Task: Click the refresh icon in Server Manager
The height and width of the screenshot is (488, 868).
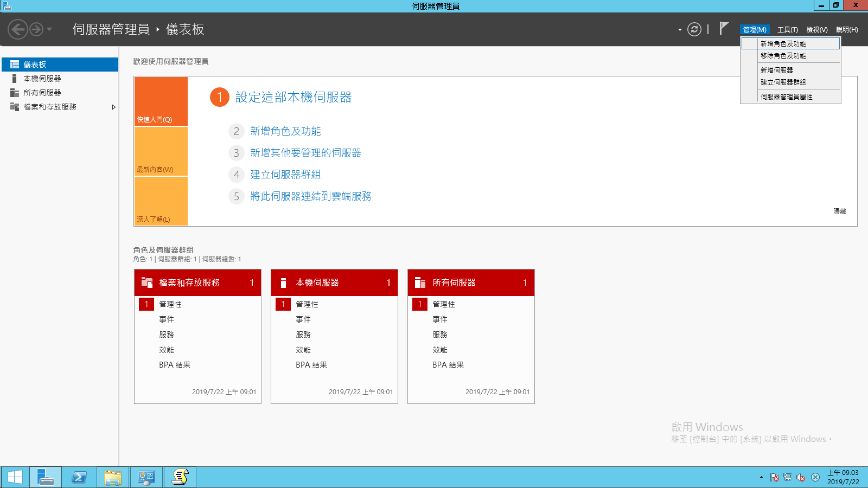Action: pos(695,29)
